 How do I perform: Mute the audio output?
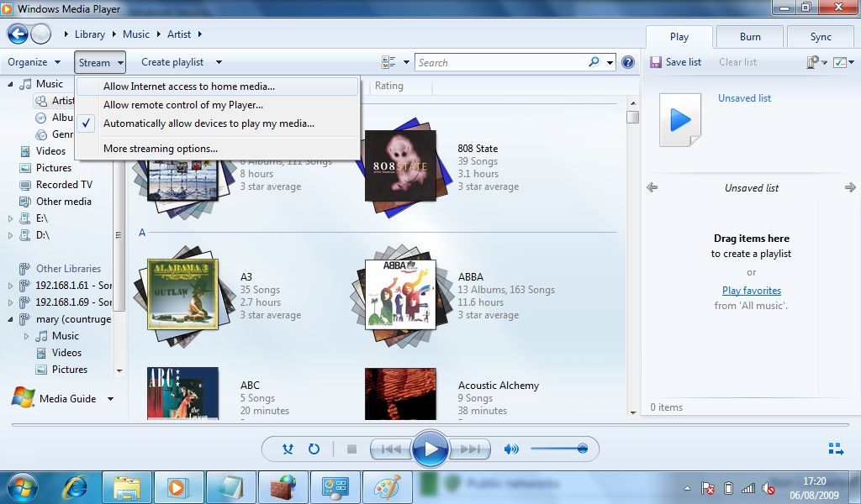[x=511, y=449]
